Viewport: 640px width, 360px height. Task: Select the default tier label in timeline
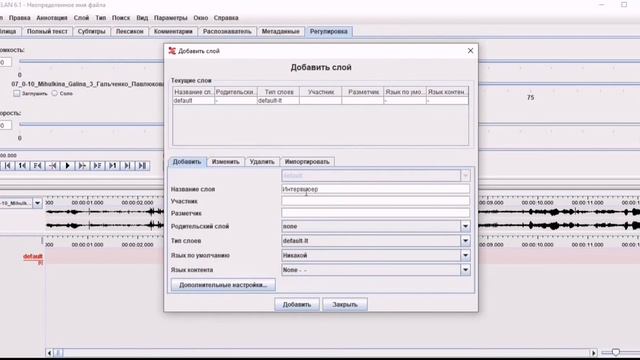(33, 256)
